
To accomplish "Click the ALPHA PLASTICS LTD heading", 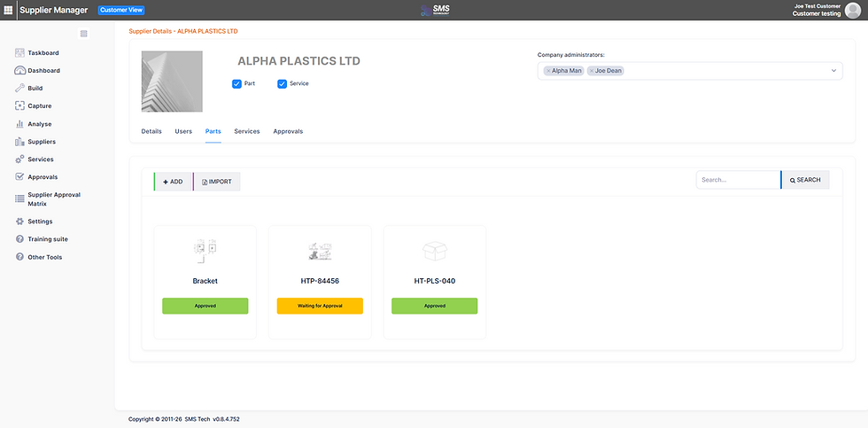I will click(299, 61).
